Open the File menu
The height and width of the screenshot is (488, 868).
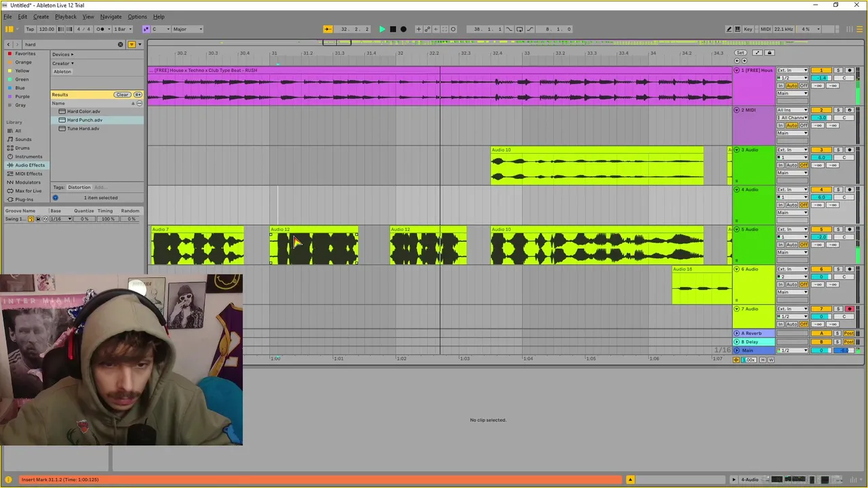(x=7, y=16)
